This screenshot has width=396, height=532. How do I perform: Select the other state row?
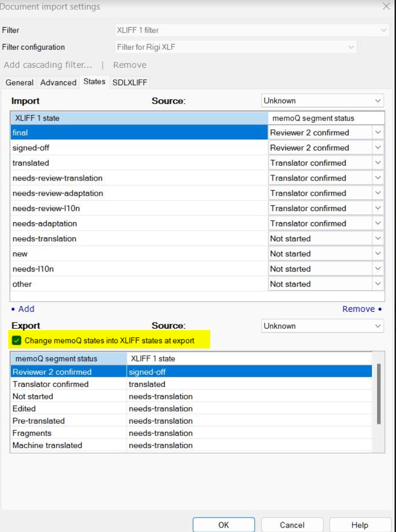pos(139,284)
